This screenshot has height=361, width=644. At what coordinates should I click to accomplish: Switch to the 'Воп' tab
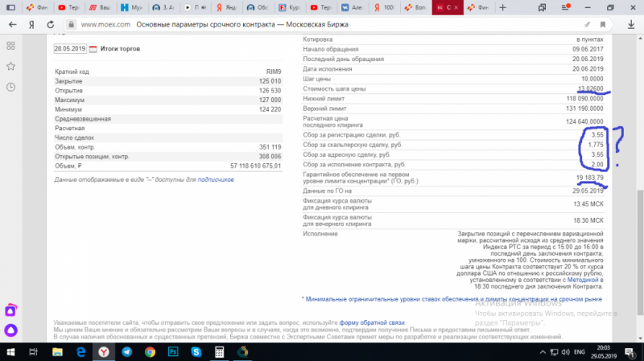pos(415,7)
